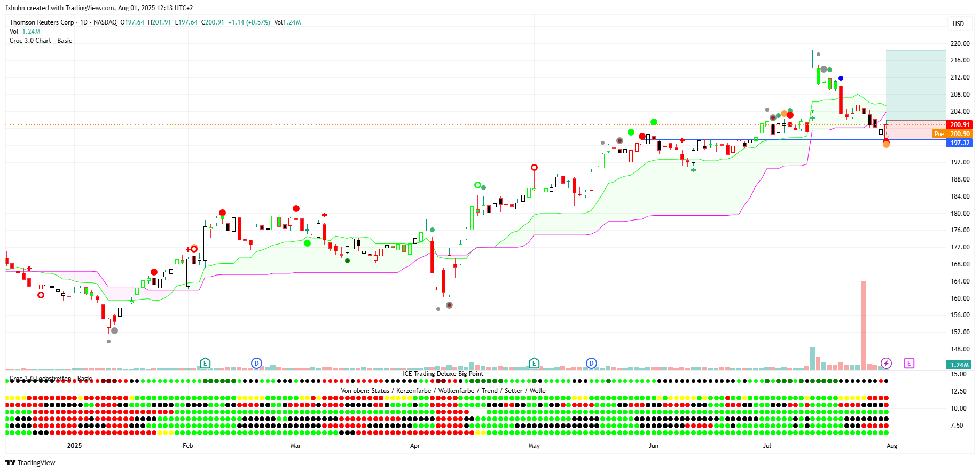Click the green earnings E marker in February
This screenshot has height=472, width=980.
click(205, 364)
